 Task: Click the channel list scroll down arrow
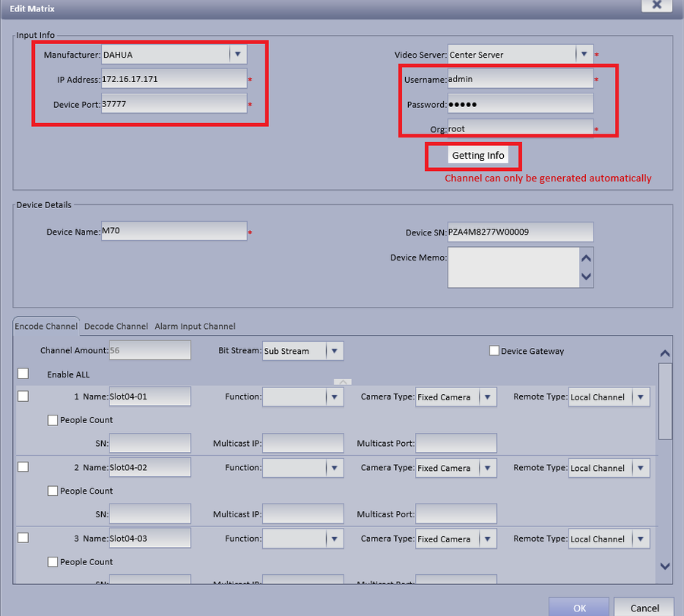(665, 567)
